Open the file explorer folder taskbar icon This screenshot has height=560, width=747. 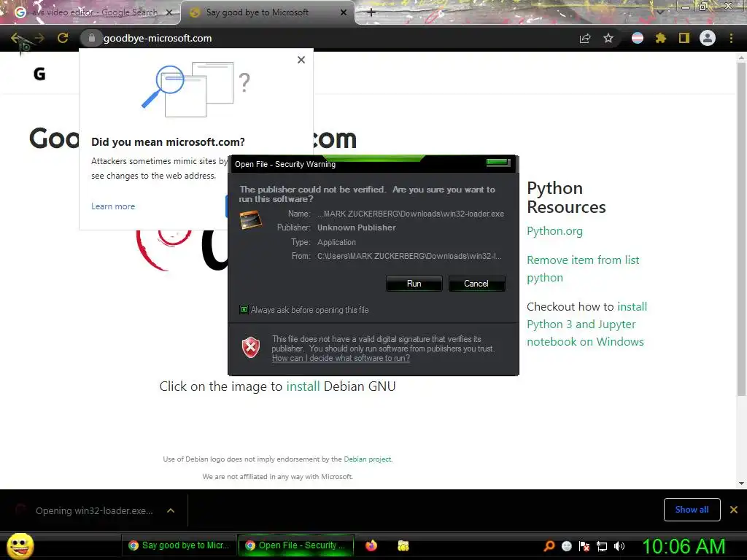tap(403, 545)
